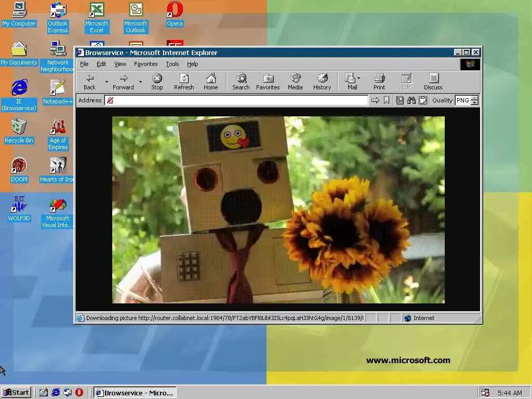Open the Mail button dropdown arrow

tap(359, 78)
